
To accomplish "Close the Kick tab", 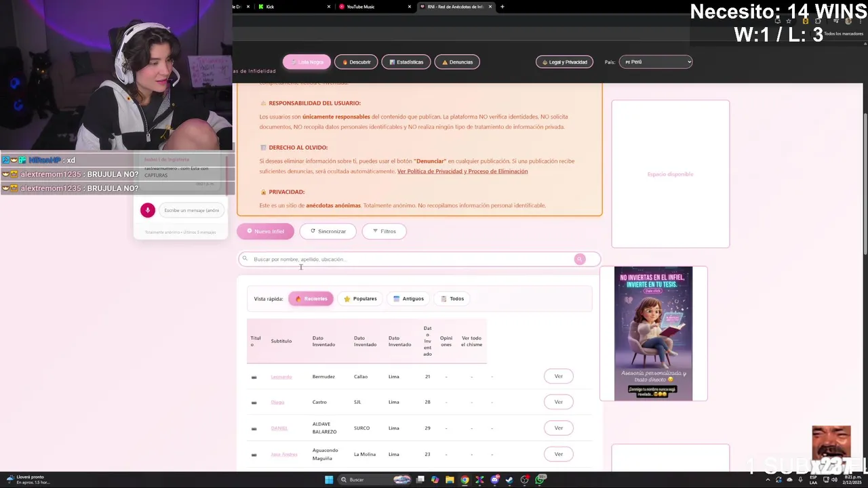I will point(329,7).
